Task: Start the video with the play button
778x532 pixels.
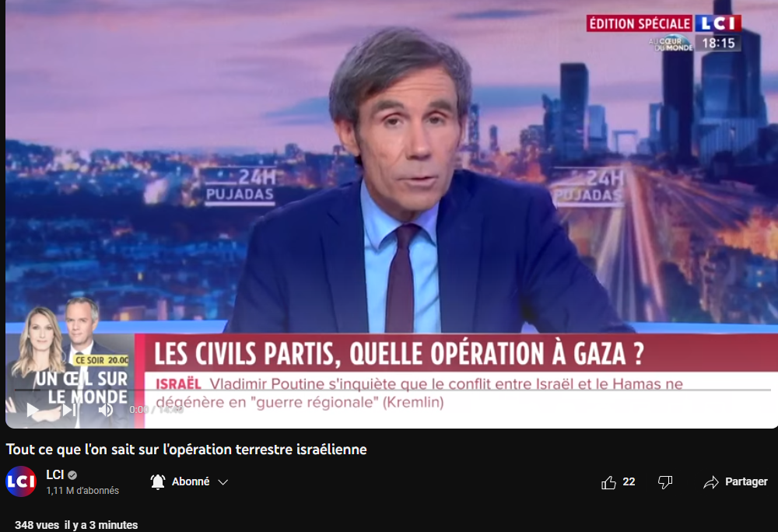Action: pos(32,410)
